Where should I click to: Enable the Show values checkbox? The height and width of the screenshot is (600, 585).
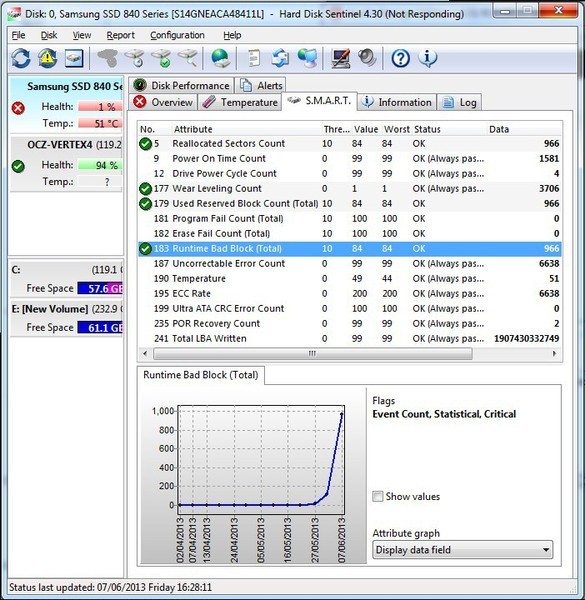(x=378, y=496)
